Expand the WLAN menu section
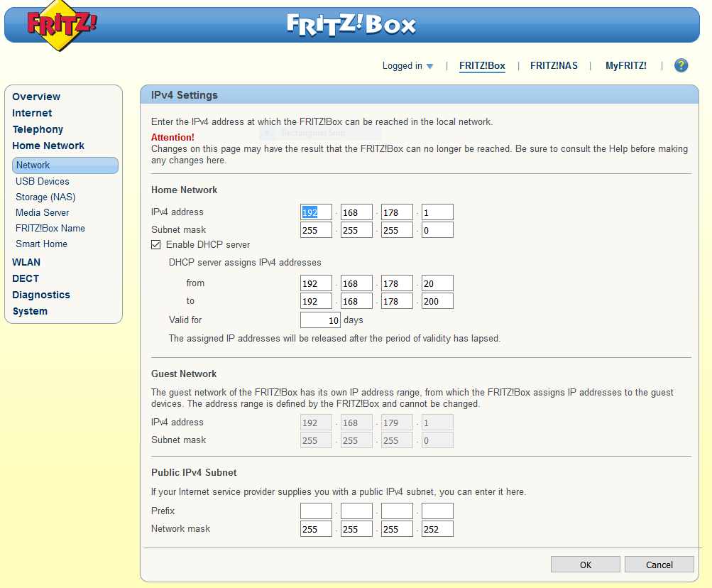The width and height of the screenshot is (712, 588). [x=26, y=262]
